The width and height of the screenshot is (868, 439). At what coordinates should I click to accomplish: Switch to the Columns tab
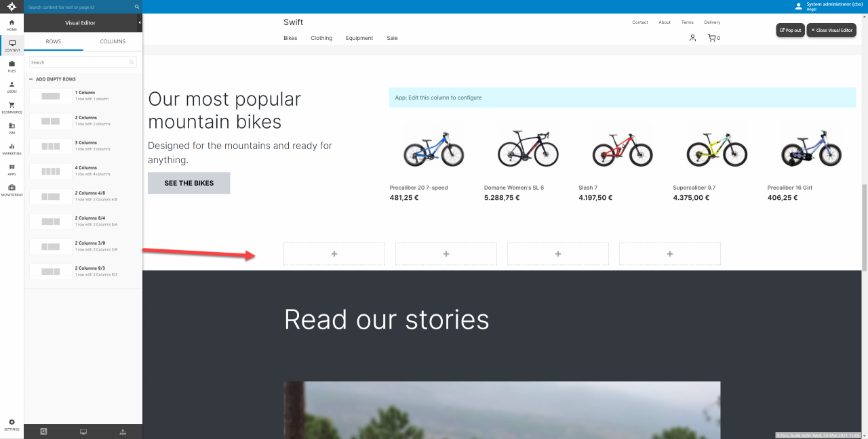pos(113,41)
